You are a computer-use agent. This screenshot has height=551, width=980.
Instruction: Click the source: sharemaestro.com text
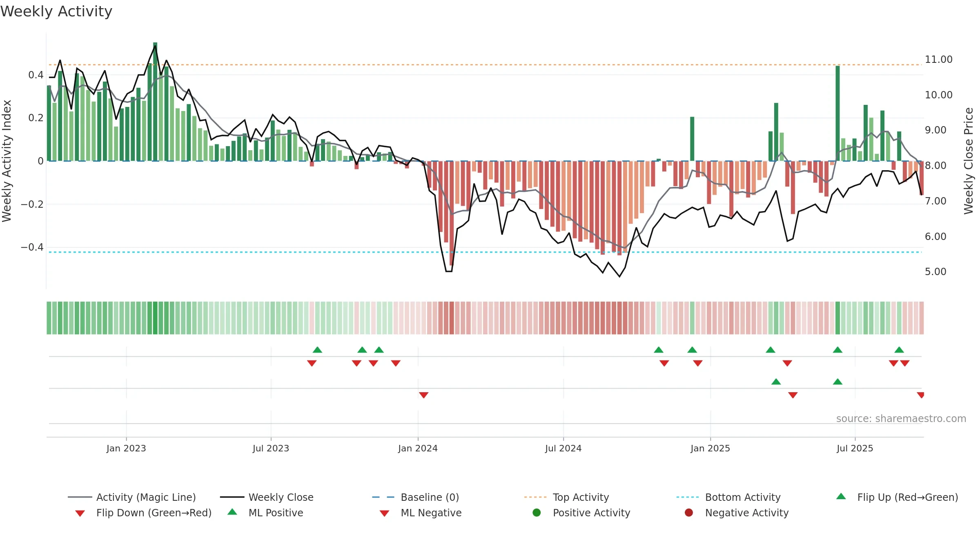(x=901, y=419)
